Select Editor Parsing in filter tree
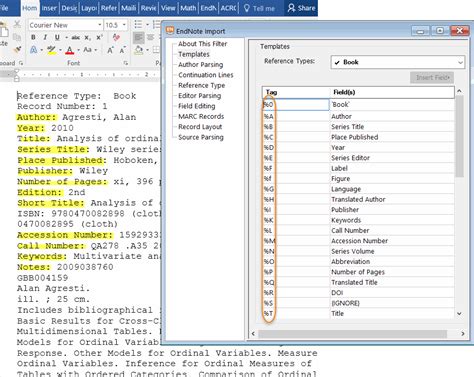The height and width of the screenshot is (377, 474). [x=199, y=96]
